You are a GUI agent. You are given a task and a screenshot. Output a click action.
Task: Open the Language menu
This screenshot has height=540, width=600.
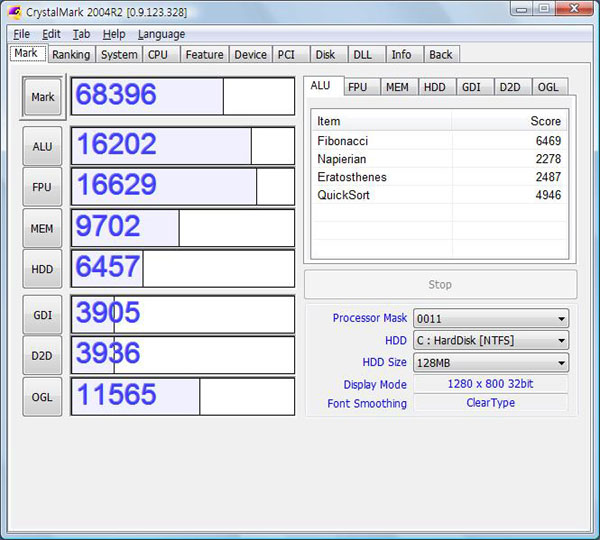click(x=161, y=34)
